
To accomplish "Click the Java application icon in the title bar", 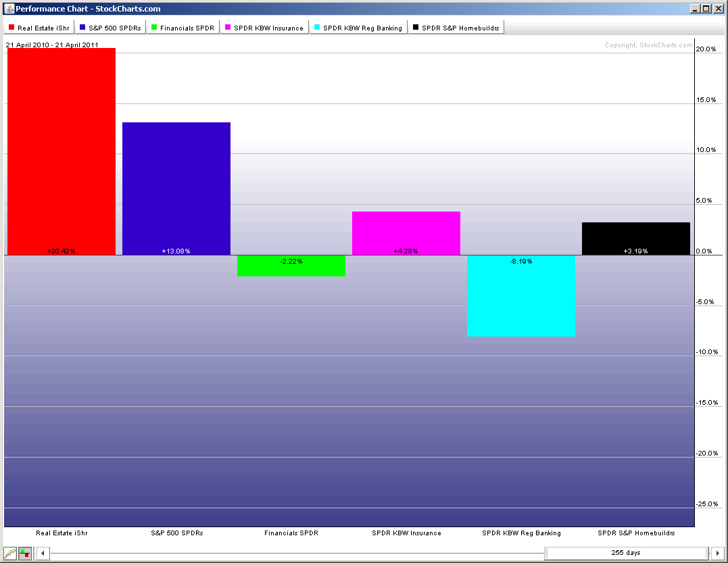I will pyautogui.click(x=9, y=8).
